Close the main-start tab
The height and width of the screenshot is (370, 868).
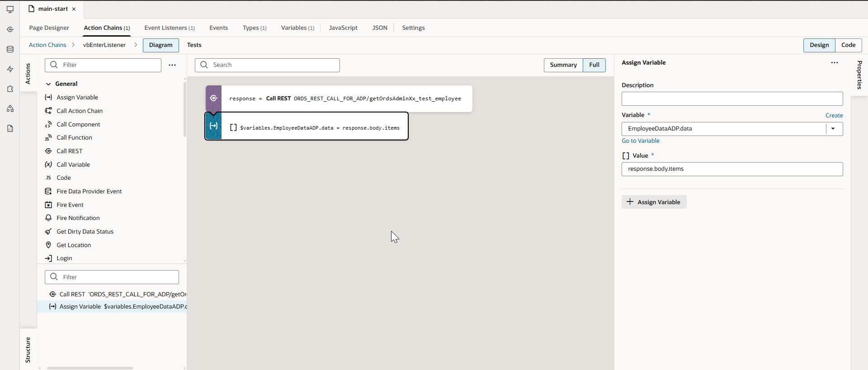pyautogui.click(x=74, y=9)
